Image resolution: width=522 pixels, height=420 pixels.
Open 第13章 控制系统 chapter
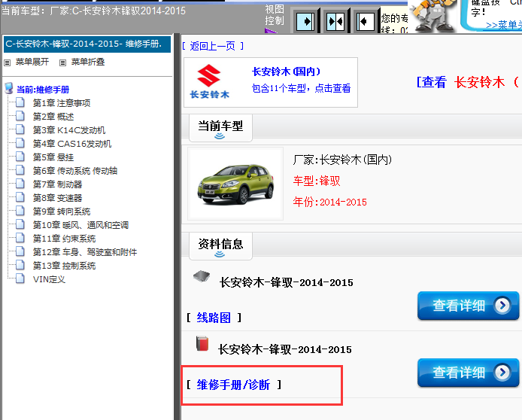pos(64,266)
